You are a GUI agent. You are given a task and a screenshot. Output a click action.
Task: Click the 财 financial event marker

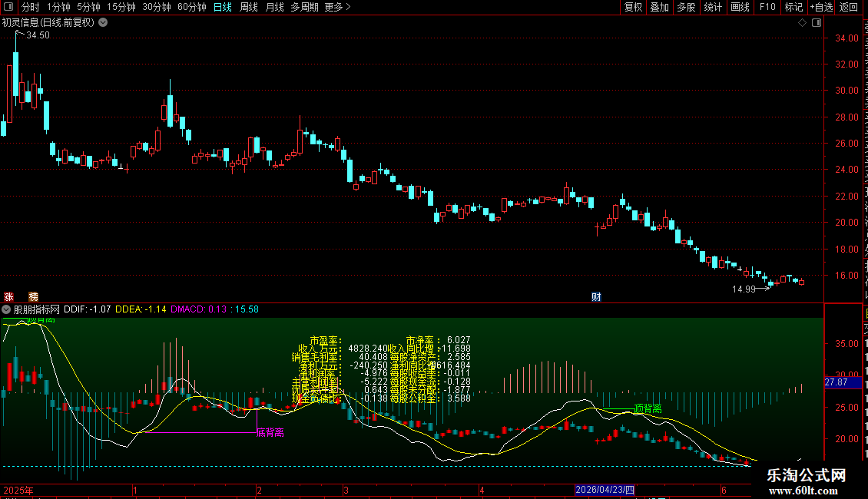coord(596,296)
